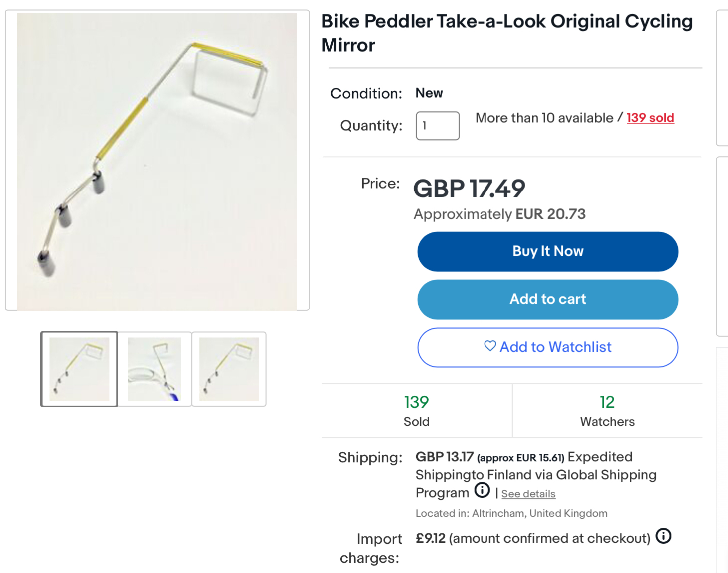Click the green 139 Sold counter
Screen dimensions: 728x573
point(416,410)
